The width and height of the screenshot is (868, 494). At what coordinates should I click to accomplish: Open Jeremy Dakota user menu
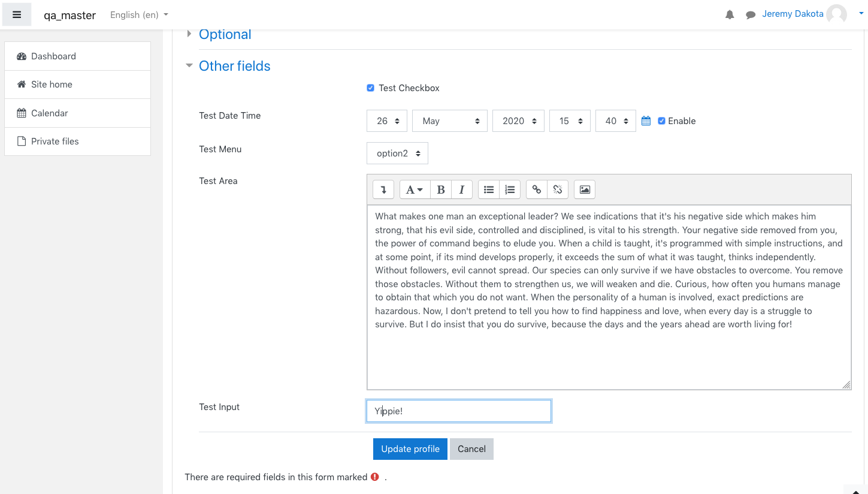(793, 14)
